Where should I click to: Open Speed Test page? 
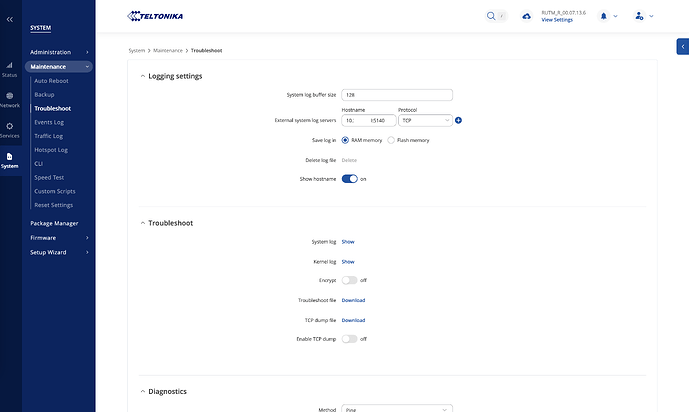point(49,177)
